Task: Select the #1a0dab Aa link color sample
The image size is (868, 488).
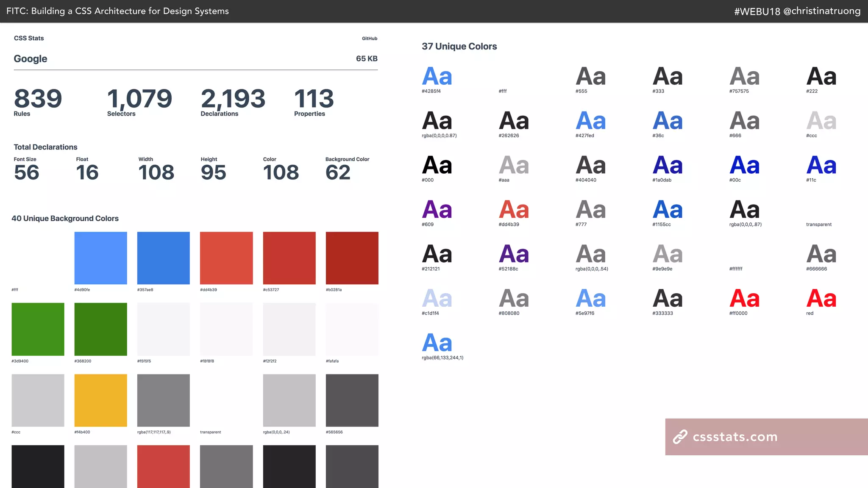Action: click(668, 166)
